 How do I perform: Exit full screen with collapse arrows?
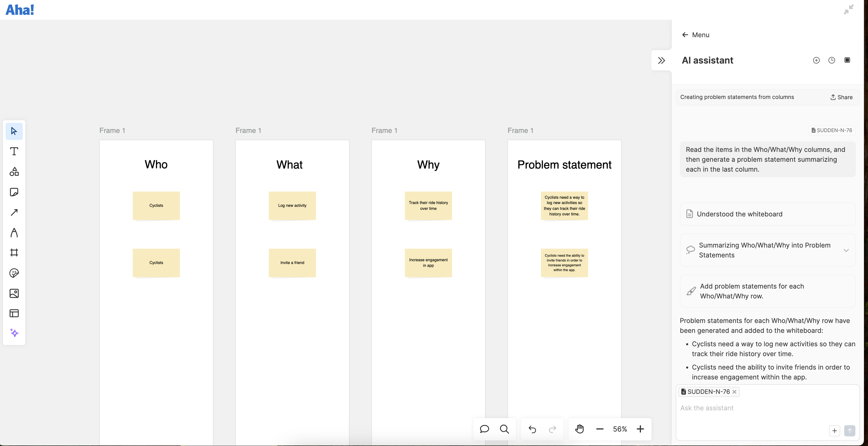point(849,9)
